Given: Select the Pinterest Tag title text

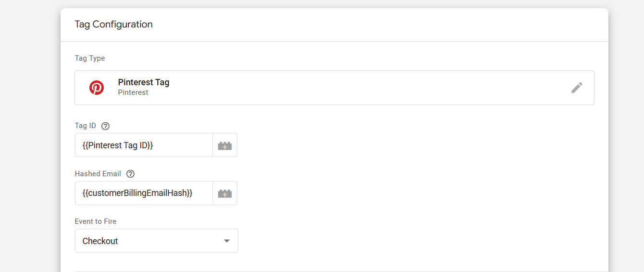Looking at the screenshot, I should click(x=143, y=82).
